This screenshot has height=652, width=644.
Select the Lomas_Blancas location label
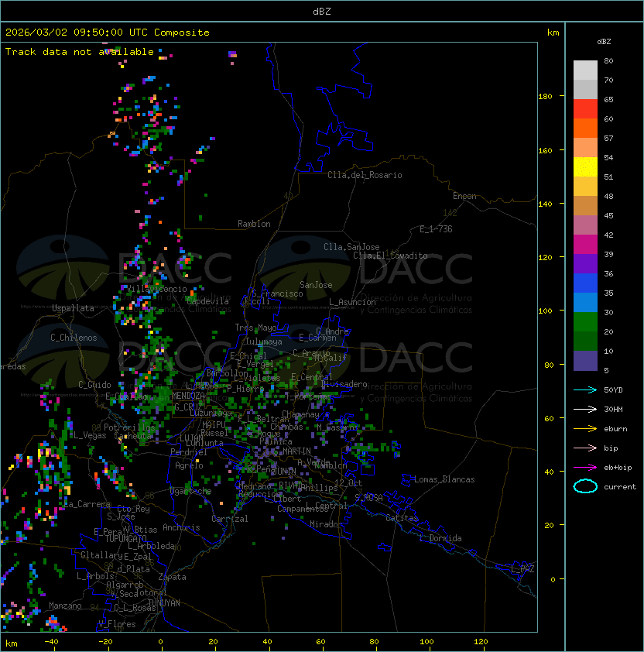point(444,479)
